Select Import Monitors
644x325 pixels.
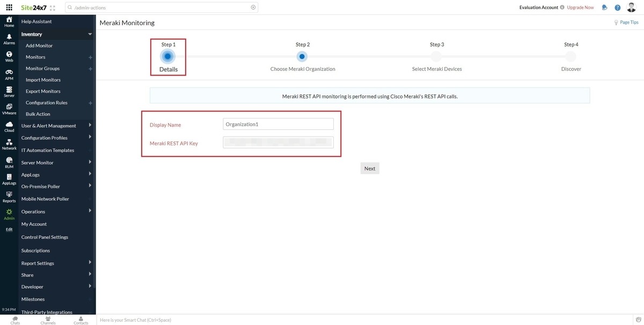click(x=43, y=80)
